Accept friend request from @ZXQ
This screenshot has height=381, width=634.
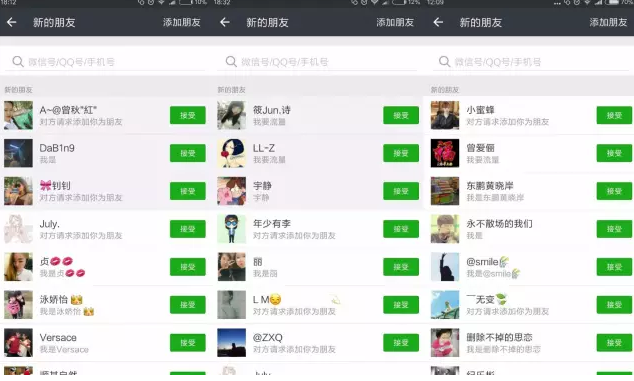click(401, 343)
